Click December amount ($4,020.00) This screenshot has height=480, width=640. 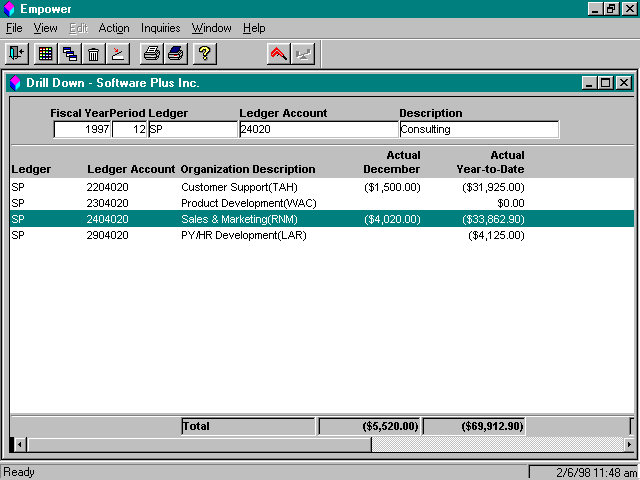[x=392, y=219]
